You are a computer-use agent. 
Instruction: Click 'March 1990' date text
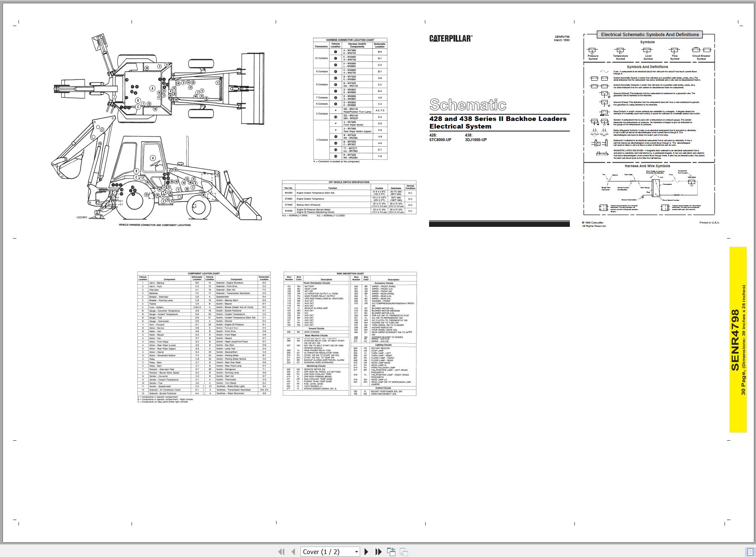[561, 40]
